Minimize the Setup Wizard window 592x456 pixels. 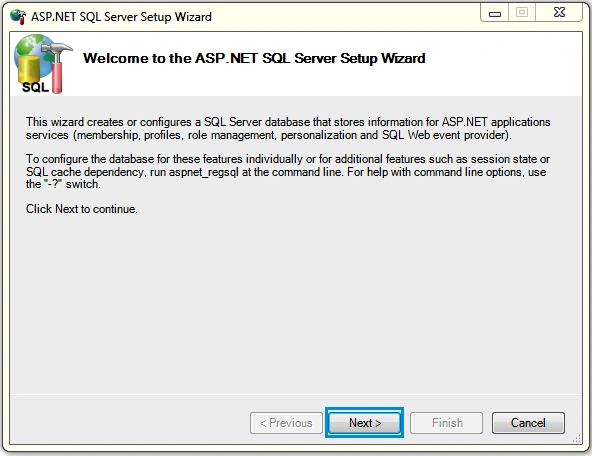495,13
